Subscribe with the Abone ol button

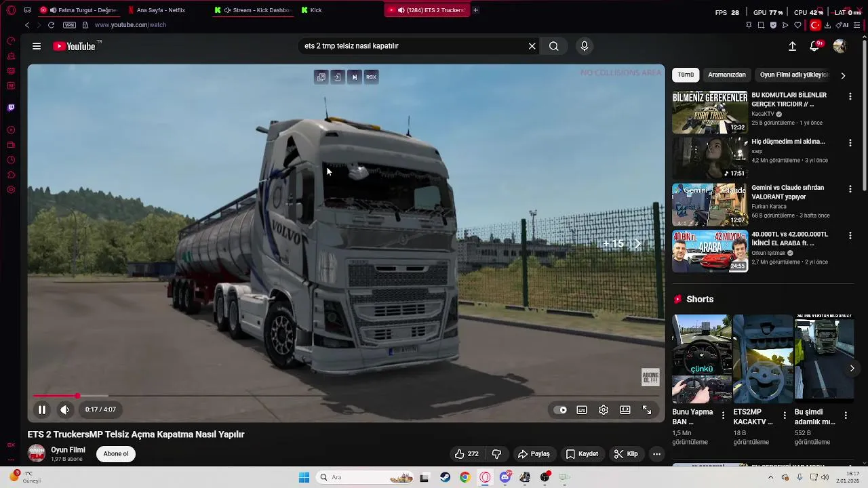tap(116, 454)
